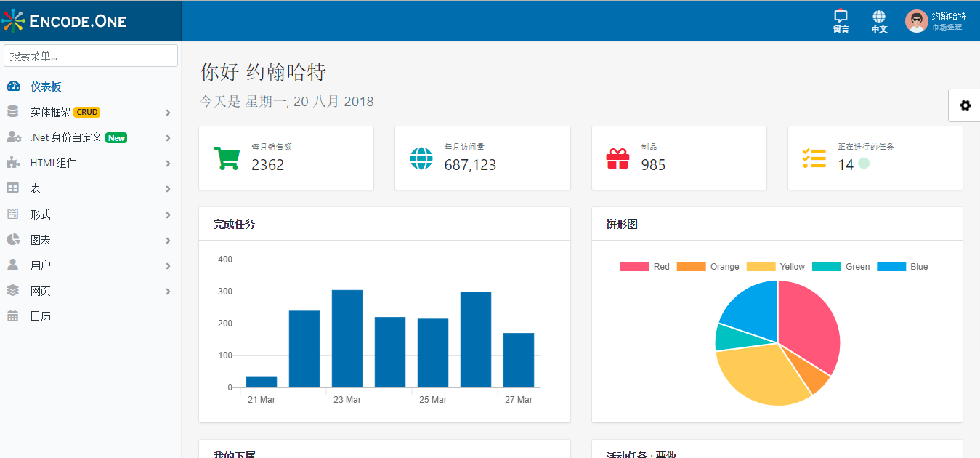Focus the 搜索菜单 search field

pyautogui.click(x=91, y=56)
